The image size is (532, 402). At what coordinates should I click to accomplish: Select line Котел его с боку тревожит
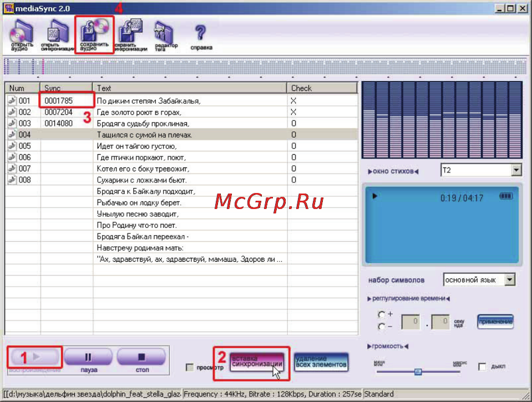tap(143, 168)
